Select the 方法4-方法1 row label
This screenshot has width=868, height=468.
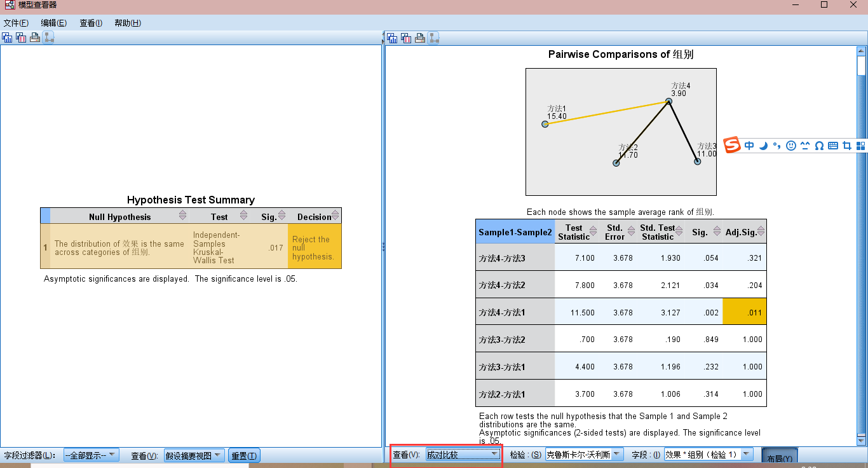click(515, 312)
